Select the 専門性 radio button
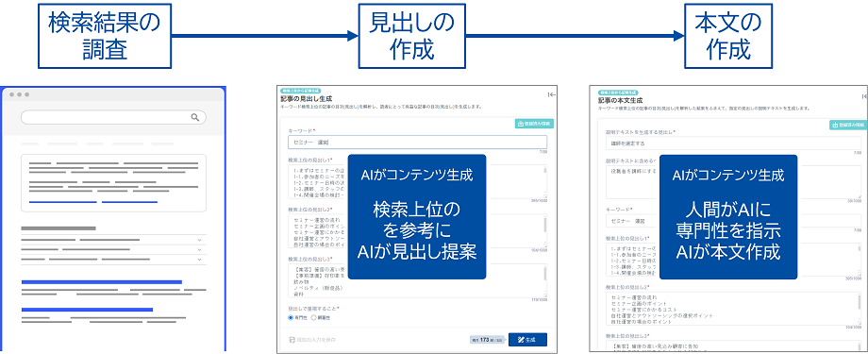Image resolution: width=868 pixels, height=354 pixels. [x=291, y=317]
